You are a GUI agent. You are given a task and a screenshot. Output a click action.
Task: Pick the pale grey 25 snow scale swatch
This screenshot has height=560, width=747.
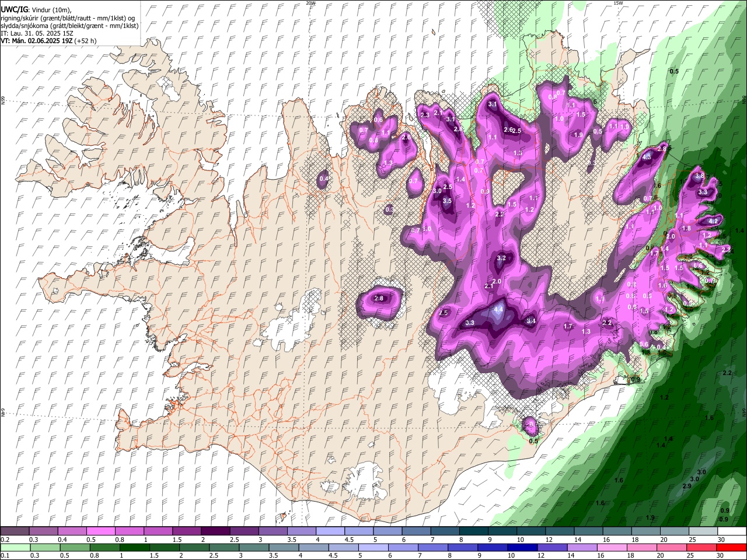[x=703, y=531]
